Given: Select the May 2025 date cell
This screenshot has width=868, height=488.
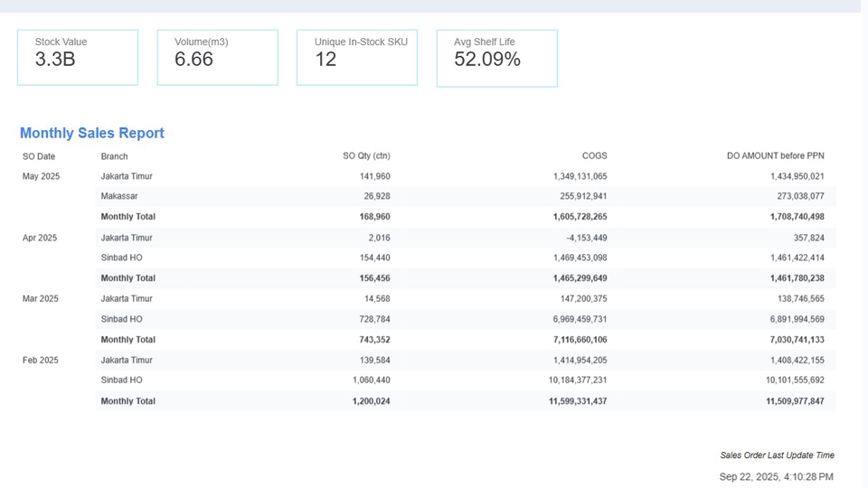Looking at the screenshot, I should [41, 176].
